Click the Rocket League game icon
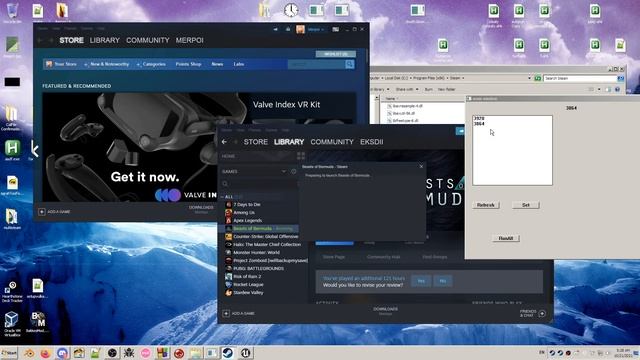 click(x=229, y=284)
